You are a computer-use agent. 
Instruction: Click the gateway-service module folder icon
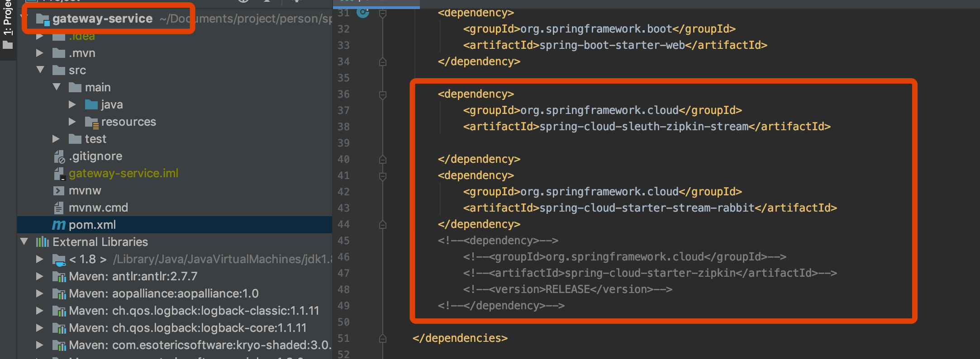tap(43, 19)
